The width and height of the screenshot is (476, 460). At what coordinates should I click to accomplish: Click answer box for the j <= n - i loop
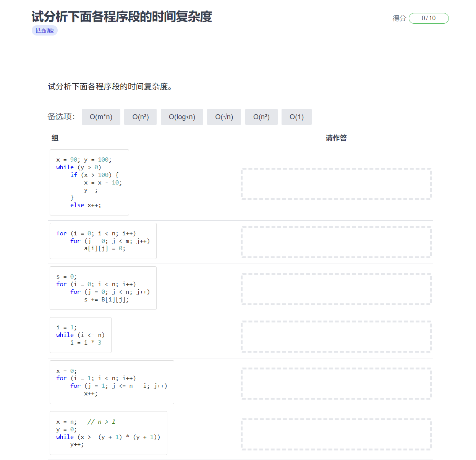336,384
